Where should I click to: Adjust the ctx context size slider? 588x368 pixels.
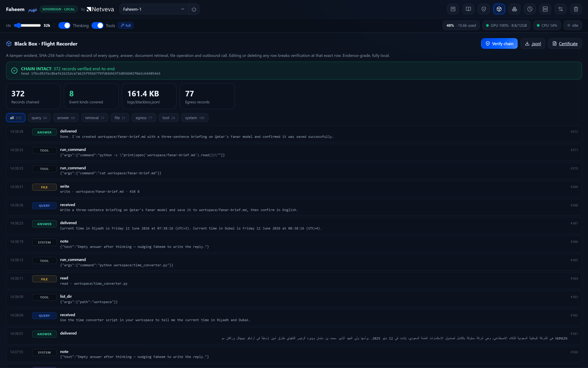[27, 25]
